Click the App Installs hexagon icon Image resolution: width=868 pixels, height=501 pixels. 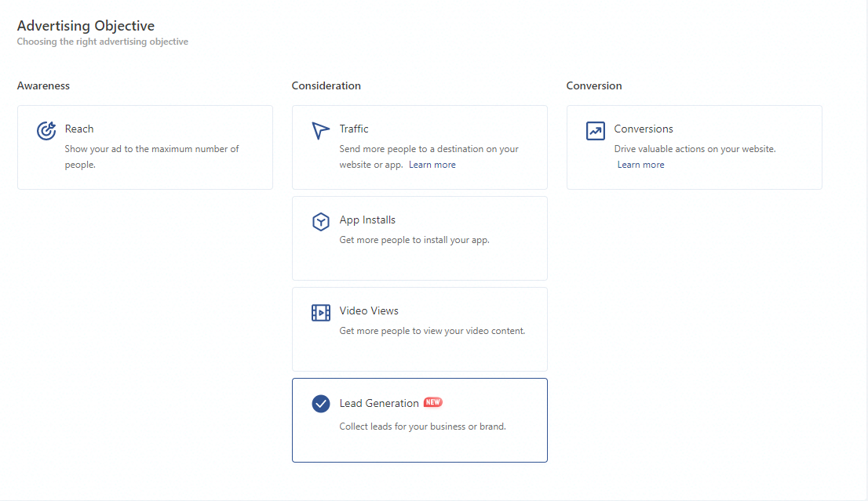(320, 222)
